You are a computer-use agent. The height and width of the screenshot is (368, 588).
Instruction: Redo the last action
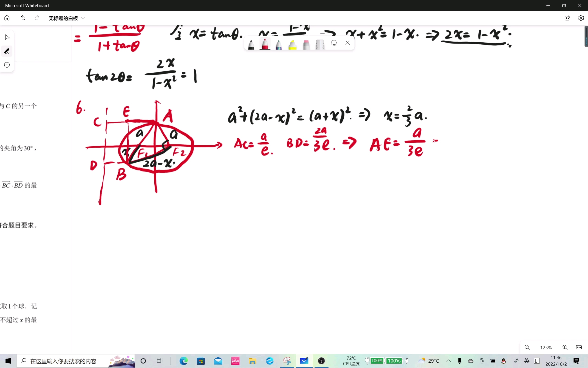coord(37,18)
